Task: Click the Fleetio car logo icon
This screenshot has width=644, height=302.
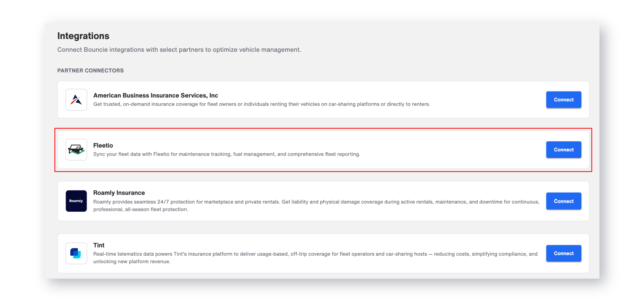Action: click(76, 149)
